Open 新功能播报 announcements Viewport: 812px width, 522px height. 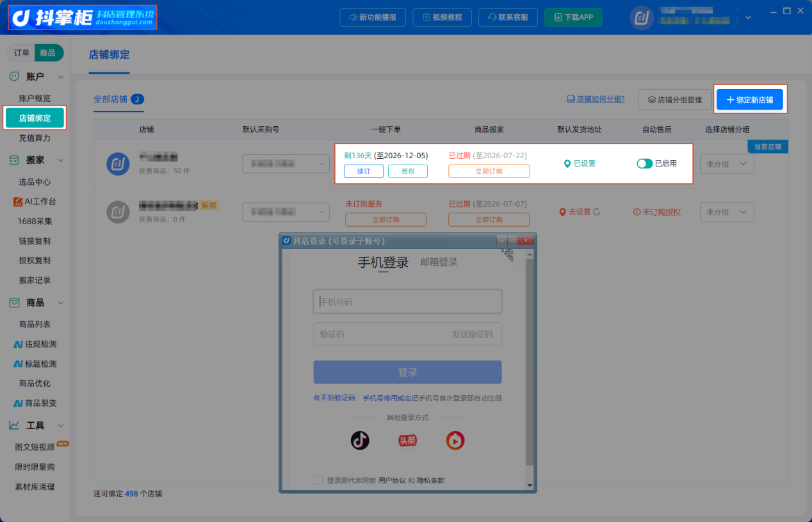click(373, 17)
